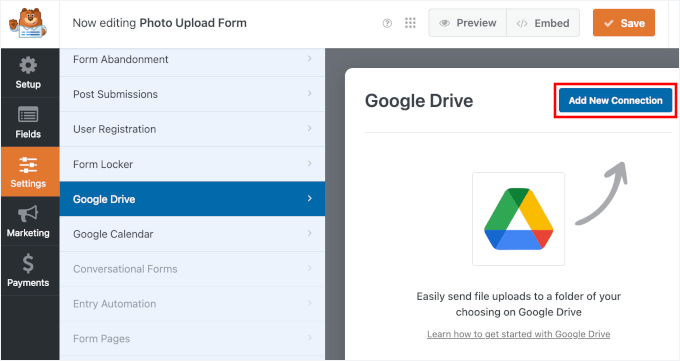Open the grid menu icon
The image size is (680, 361).
point(410,23)
